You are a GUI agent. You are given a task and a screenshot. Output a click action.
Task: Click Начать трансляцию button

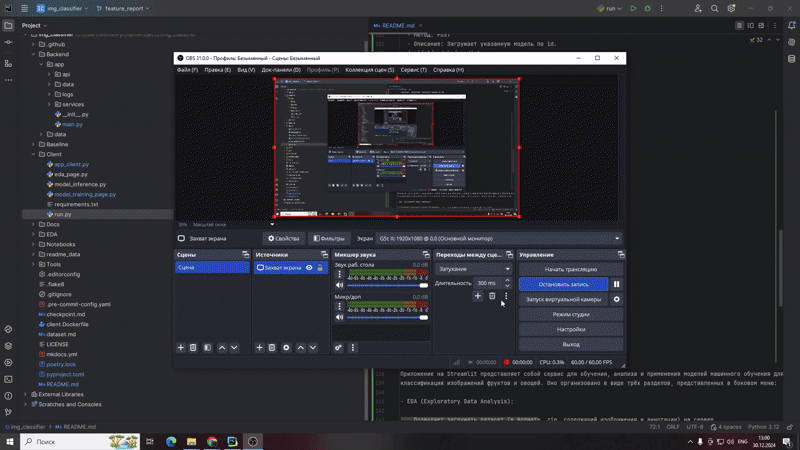pos(571,269)
